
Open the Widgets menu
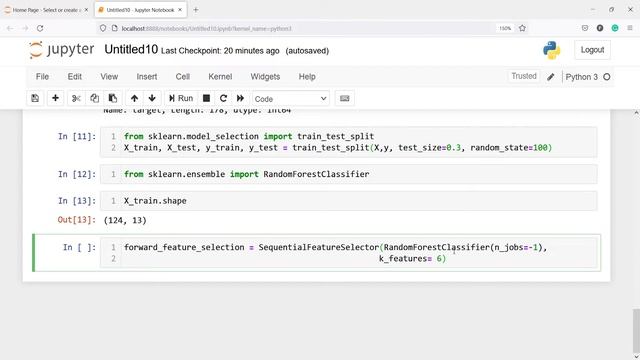click(265, 77)
